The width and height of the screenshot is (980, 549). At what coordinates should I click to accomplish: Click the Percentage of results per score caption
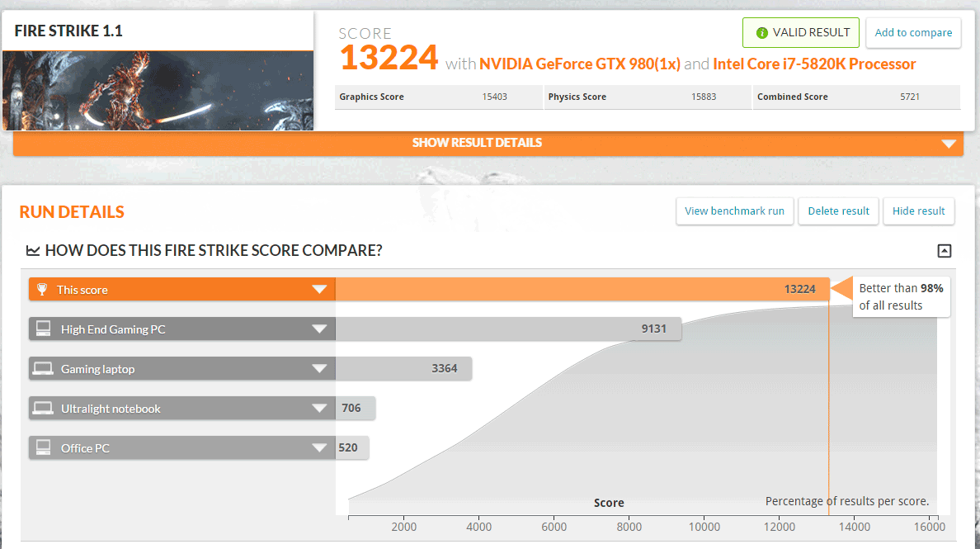[847, 501]
